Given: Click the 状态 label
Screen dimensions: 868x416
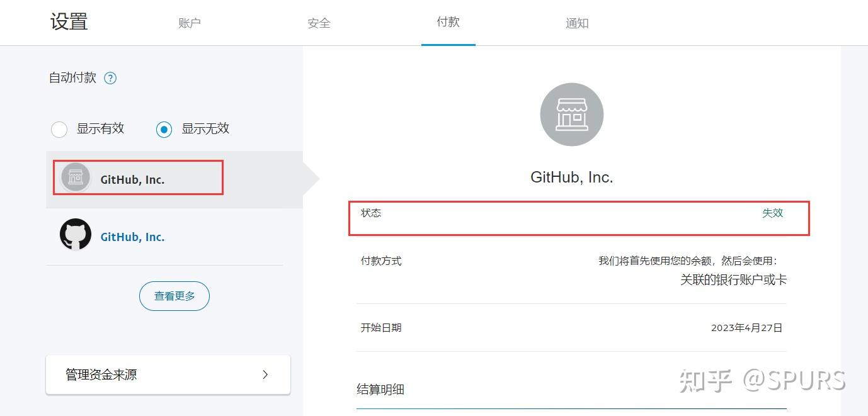Looking at the screenshot, I should pos(371,213).
